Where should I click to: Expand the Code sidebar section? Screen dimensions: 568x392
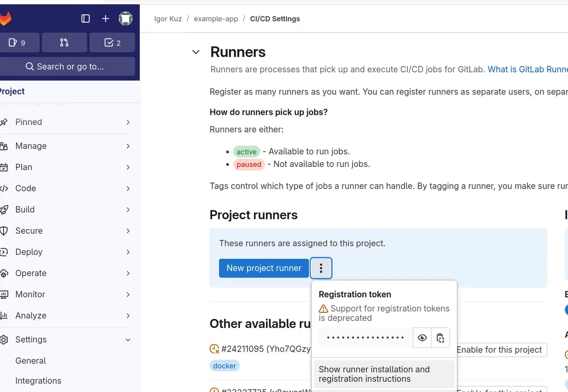(66, 188)
